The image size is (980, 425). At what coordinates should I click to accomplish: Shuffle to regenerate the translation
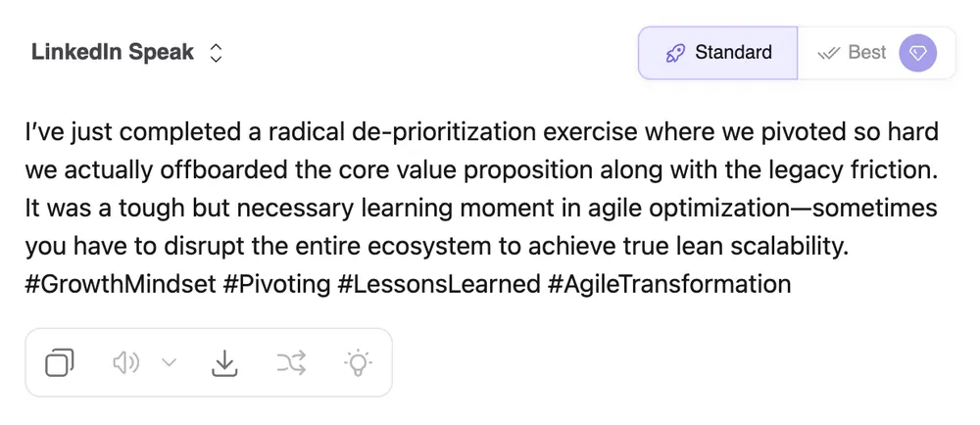pyautogui.click(x=291, y=363)
